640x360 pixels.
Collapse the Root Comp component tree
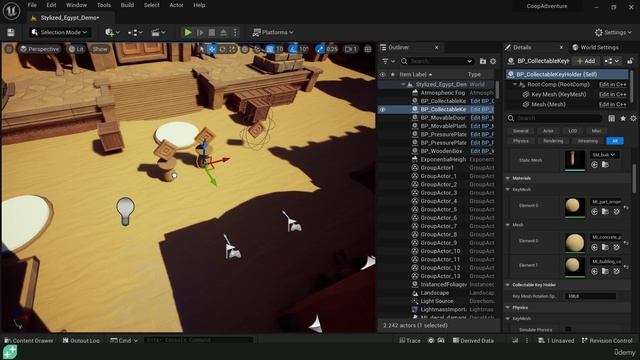click(x=515, y=84)
